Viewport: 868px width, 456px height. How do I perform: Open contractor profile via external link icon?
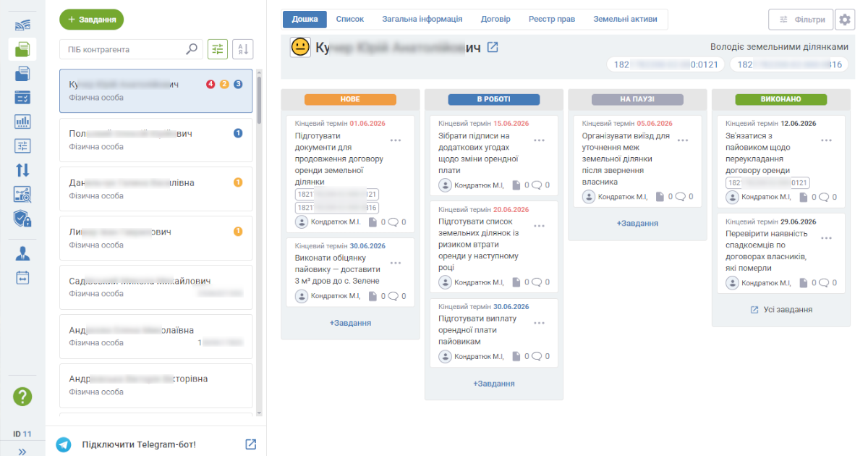click(x=493, y=47)
